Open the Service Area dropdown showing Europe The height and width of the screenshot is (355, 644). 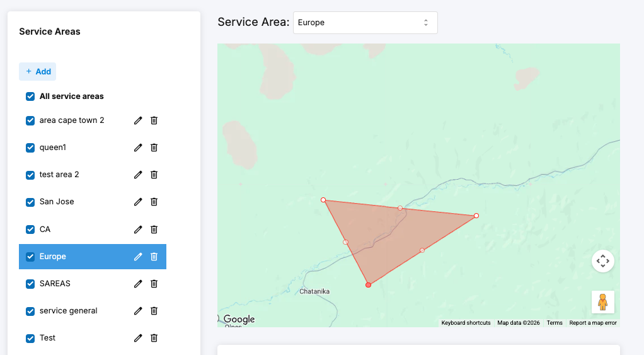(365, 23)
